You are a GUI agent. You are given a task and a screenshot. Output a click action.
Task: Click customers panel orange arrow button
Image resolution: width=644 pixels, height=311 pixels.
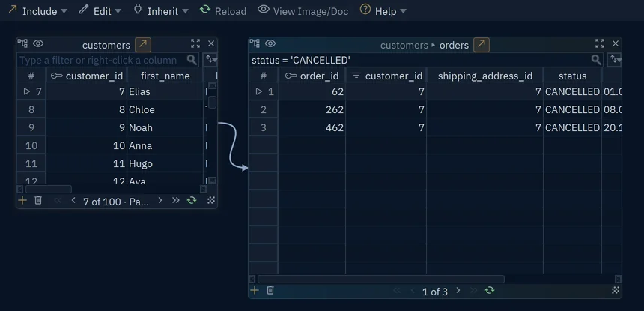pos(143,45)
